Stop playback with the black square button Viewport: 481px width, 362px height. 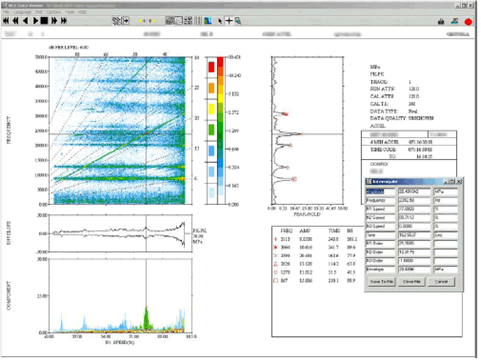(x=44, y=21)
